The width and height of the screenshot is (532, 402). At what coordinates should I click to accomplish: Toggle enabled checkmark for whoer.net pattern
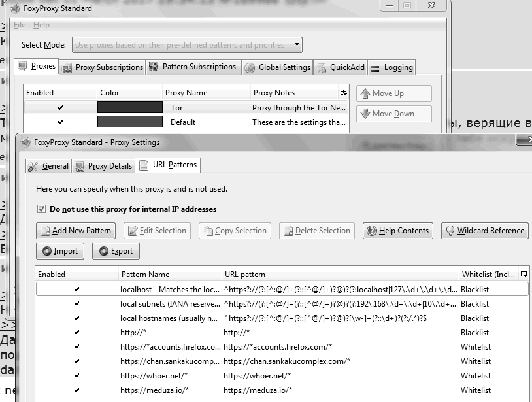pyautogui.click(x=76, y=376)
